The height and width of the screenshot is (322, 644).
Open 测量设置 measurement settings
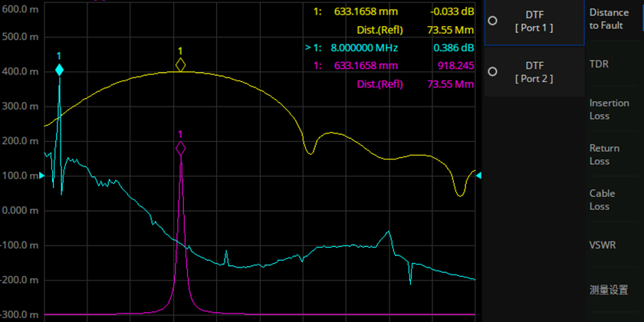pyautogui.click(x=609, y=290)
